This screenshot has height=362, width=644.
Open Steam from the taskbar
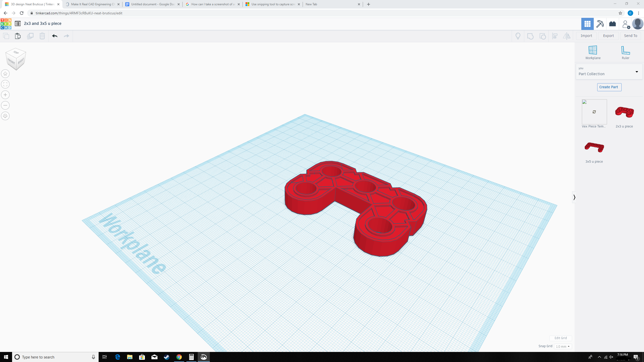167,357
